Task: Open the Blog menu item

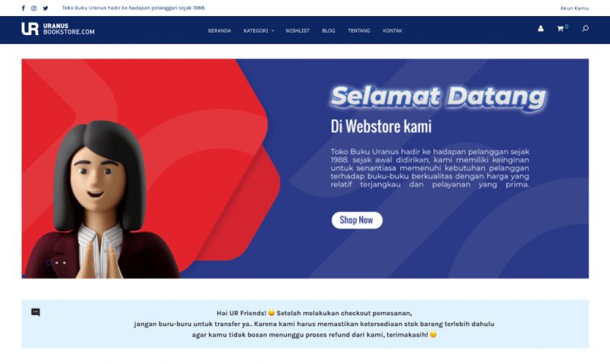Action: point(329,30)
